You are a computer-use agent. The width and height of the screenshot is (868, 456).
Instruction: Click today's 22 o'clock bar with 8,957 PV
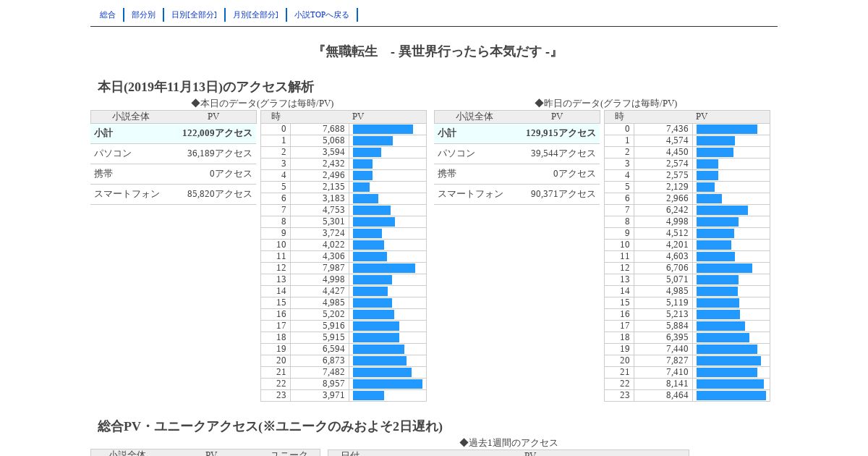388,384
